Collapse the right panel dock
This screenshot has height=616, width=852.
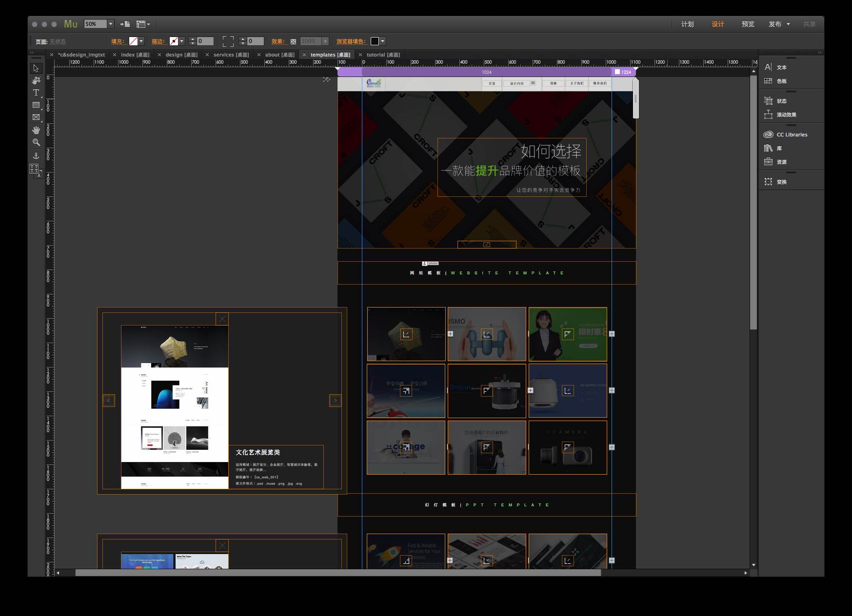pyautogui.click(x=820, y=53)
